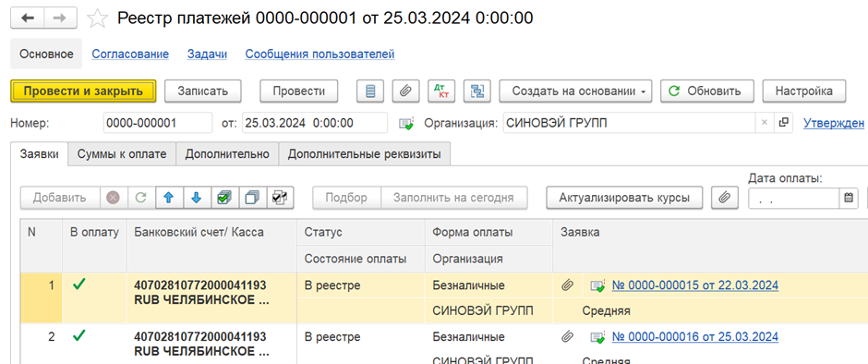Switch to the Заявки tab

pos(39,154)
